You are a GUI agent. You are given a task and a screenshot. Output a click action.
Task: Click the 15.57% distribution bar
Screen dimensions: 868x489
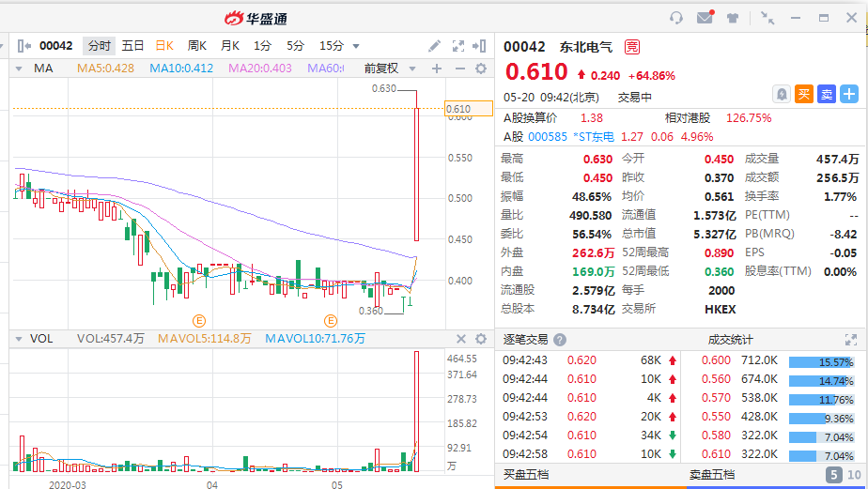click(821, 363)
